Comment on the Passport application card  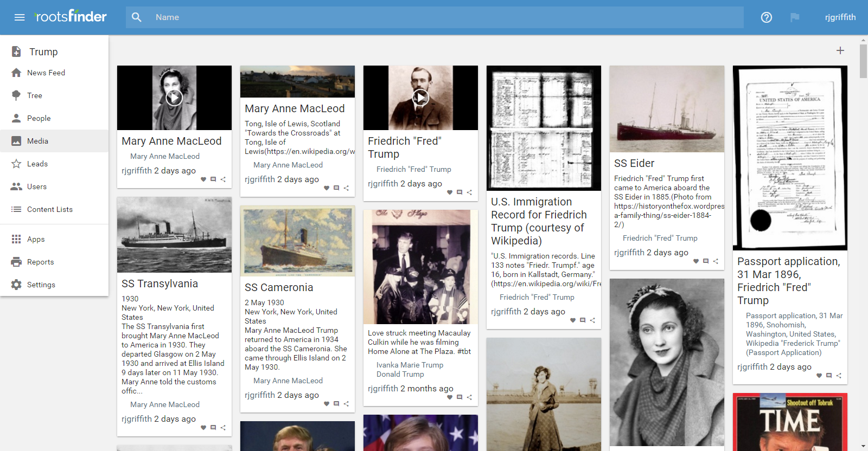tap(829, 376)
